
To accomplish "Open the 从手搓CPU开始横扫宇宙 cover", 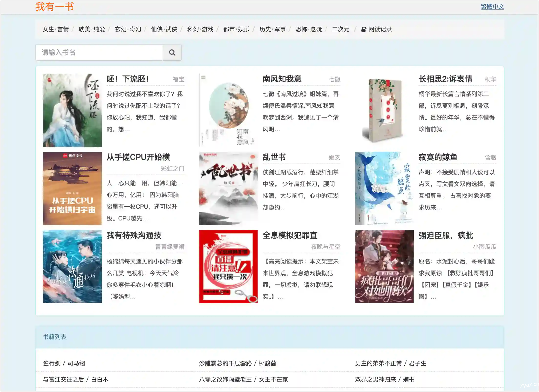I will point(72,188).
